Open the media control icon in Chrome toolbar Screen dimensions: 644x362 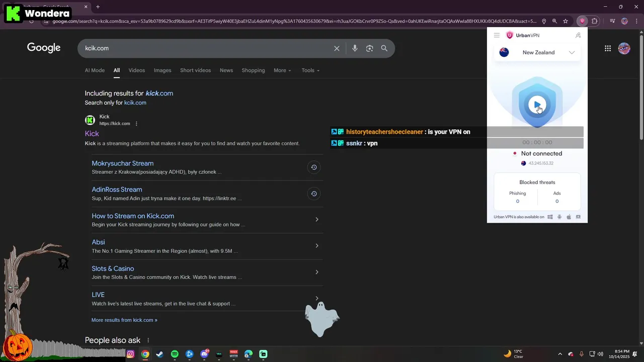(x=612, y=21)
